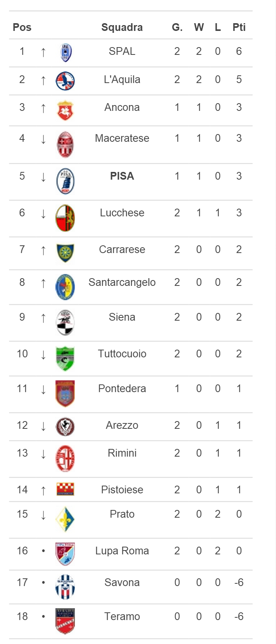Viewport: 276px width, 644px height.
Task: Click the Tuttocuoio green crest
Action: 65,358
